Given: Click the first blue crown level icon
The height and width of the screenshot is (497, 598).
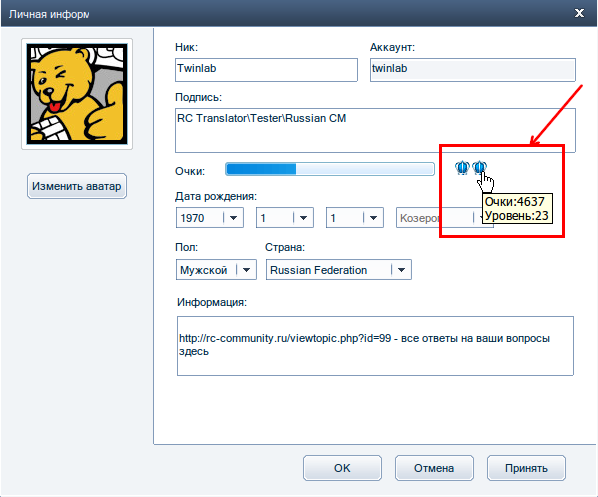Looking at the screenshot, I should pos(462,167).
